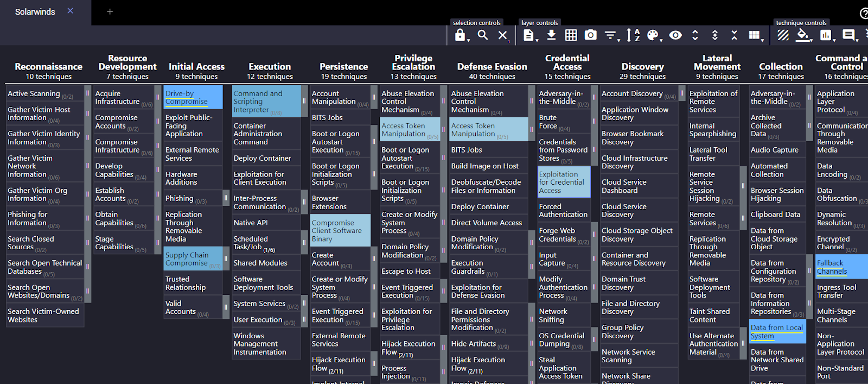Expand annotated sub-techniques icon
This screenshot has width=868, height=384.
pyautogui.click(x=714, y=35)
